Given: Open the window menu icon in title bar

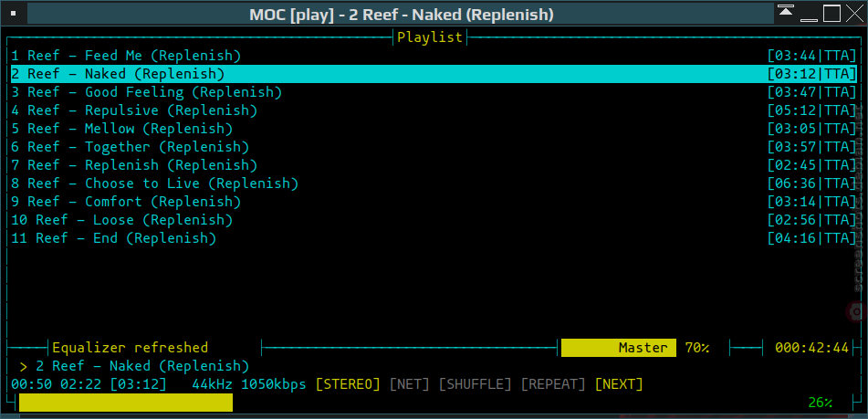Looking at the screenshot, I should coord(14,14).
